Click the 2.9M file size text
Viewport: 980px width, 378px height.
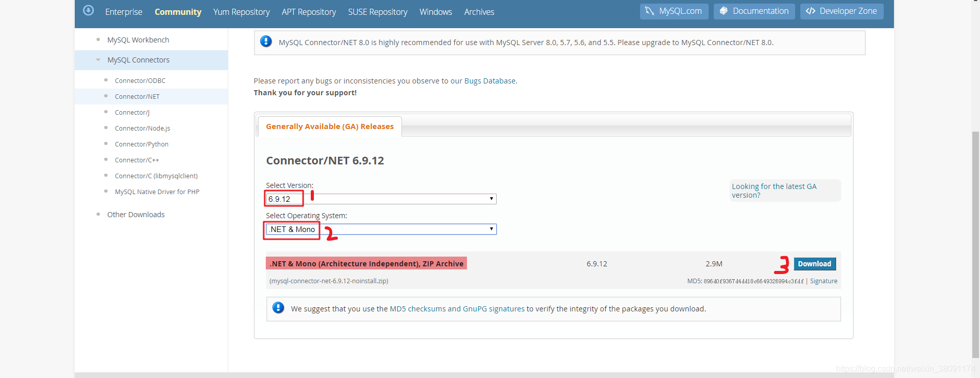(714, 264)
